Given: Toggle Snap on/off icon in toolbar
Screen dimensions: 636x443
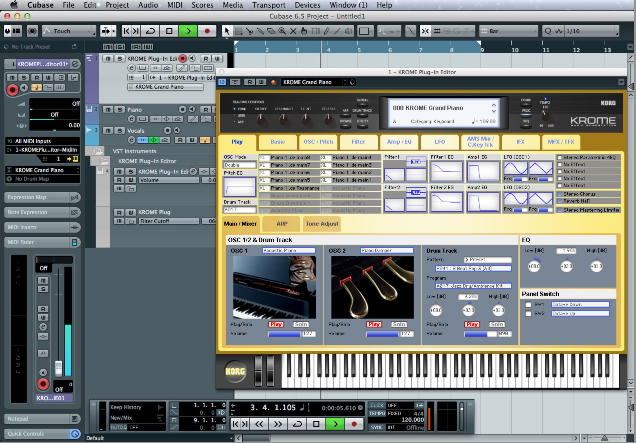Looking at the screenshot, I should [425, 31].
